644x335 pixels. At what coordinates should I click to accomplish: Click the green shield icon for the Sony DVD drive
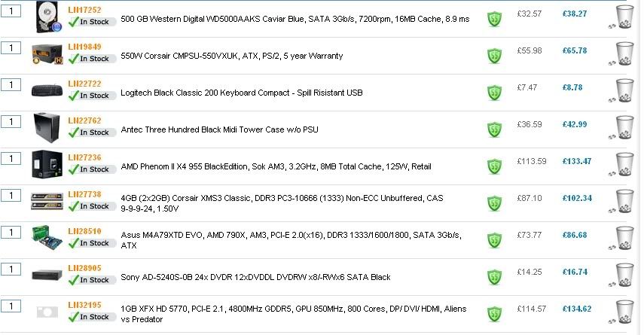pos(493,277)
